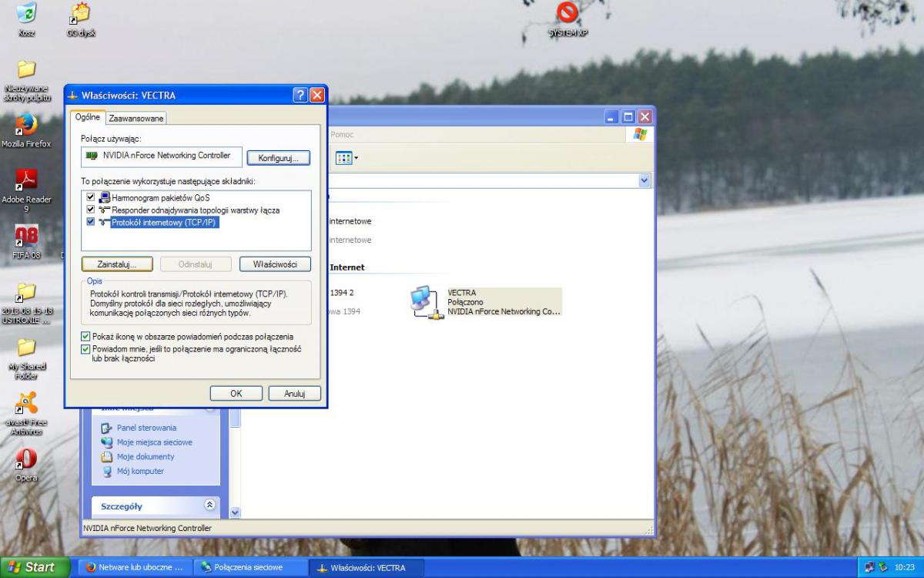
Task: Open the Moje dokumenty link
Action: pyautogui.click(x=146, y=456)
